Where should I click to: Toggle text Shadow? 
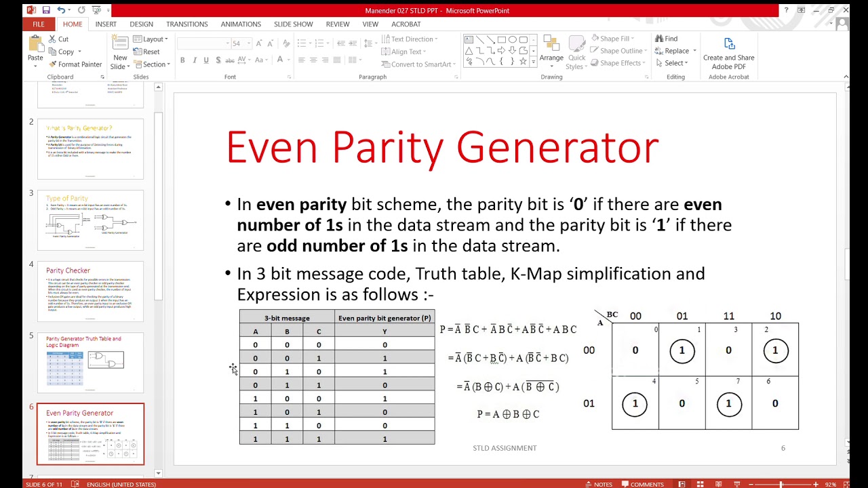coord(218,60)
